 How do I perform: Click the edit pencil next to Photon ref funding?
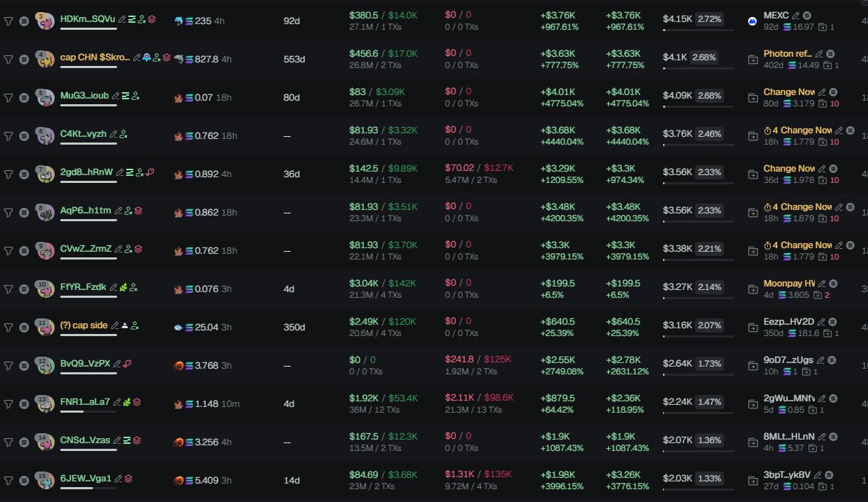[x=820, y=54]
